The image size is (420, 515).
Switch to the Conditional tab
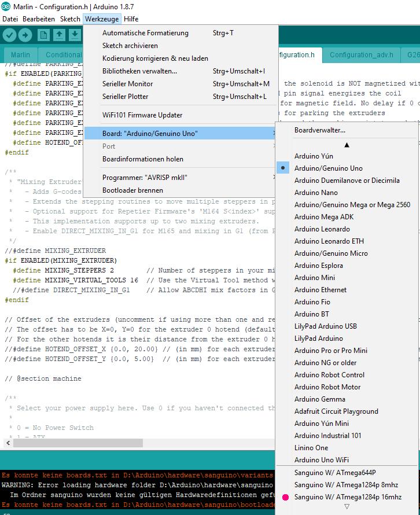pyautogui.click(x=61, y=55)
